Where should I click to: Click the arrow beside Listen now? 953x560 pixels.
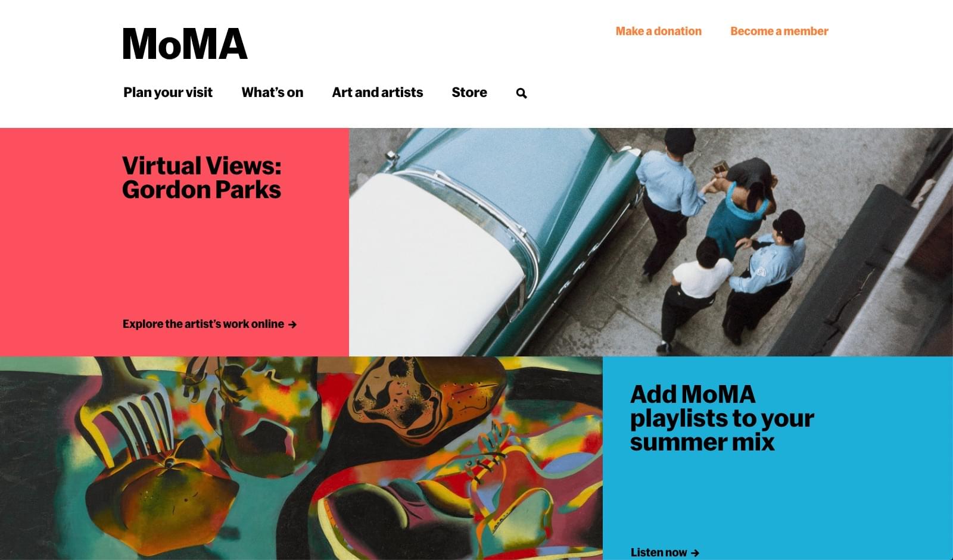(x=695, y=553)
